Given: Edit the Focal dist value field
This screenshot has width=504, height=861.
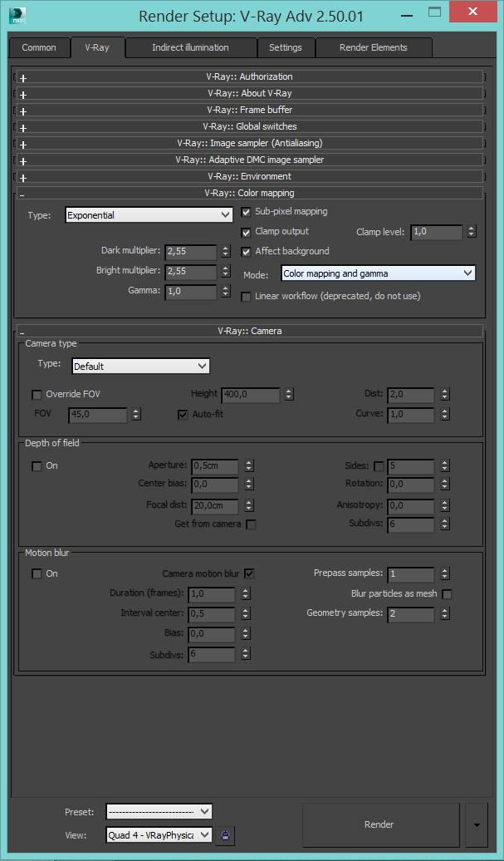Looking at the screenshot, I should pyautogui.click(x=214, y=504).
